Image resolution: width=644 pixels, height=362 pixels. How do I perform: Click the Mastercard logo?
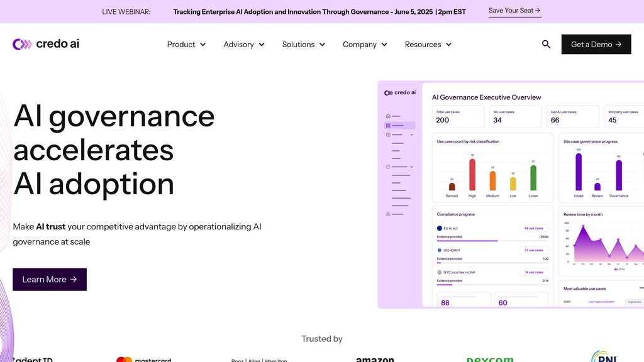[144, 359]
